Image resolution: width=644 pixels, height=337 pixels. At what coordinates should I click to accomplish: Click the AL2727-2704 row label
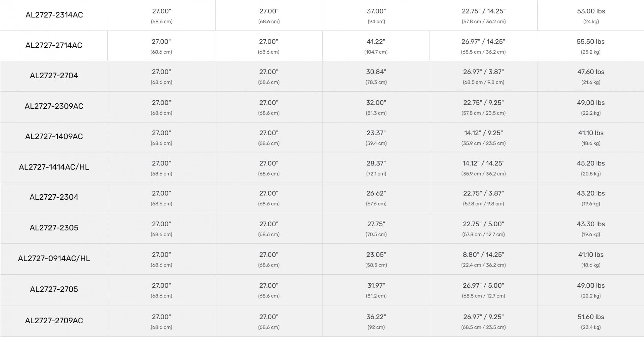[54, 76]
